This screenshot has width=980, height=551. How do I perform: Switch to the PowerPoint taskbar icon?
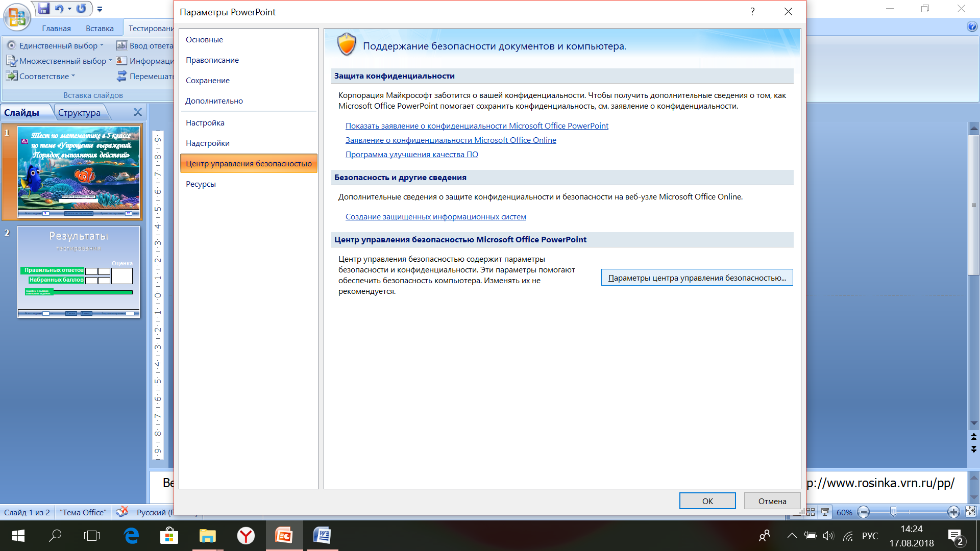pos(284,536)
